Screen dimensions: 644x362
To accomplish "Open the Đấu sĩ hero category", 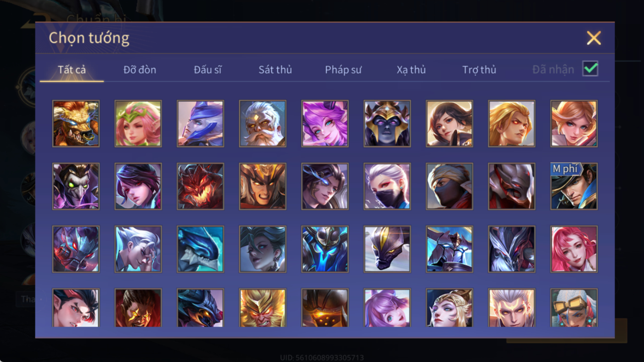I will click(x=207, y=70).
